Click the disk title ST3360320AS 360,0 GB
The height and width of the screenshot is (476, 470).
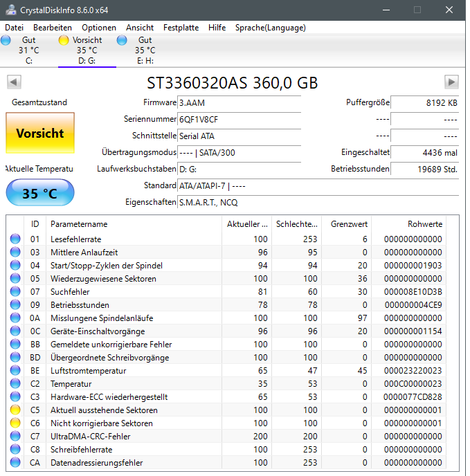pyautogui.click(x=233, y=82)
